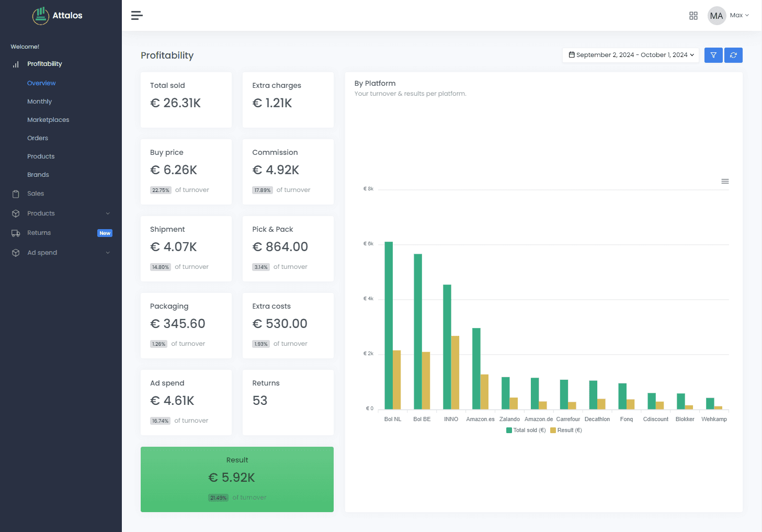Open the Max user dropdown

(740, 15)
